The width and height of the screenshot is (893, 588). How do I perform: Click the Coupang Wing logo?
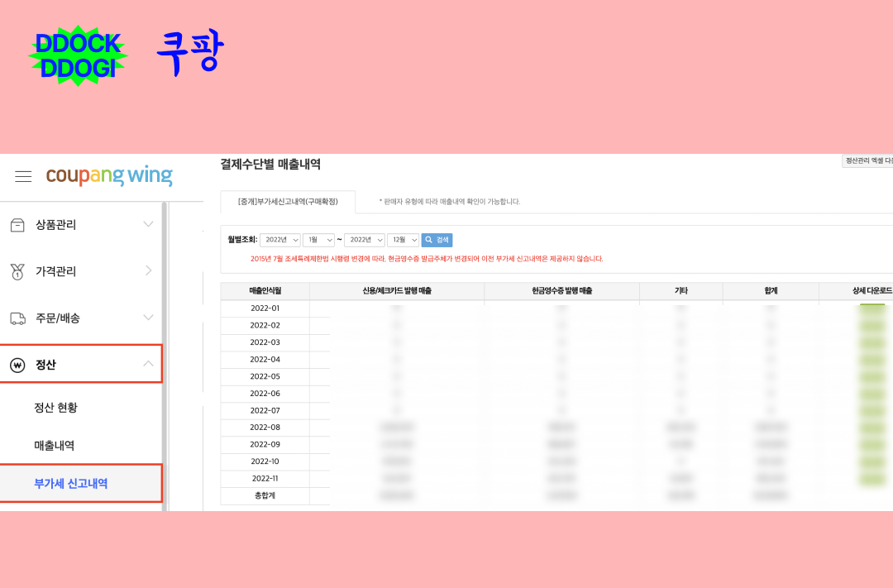pyautogui.click(x=110, y=175)
